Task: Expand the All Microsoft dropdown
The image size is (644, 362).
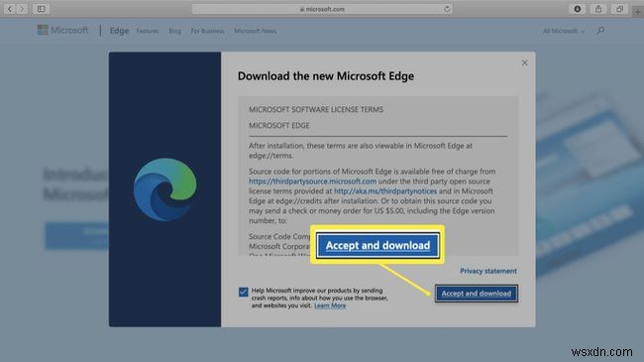Action: tap(563, 31)
